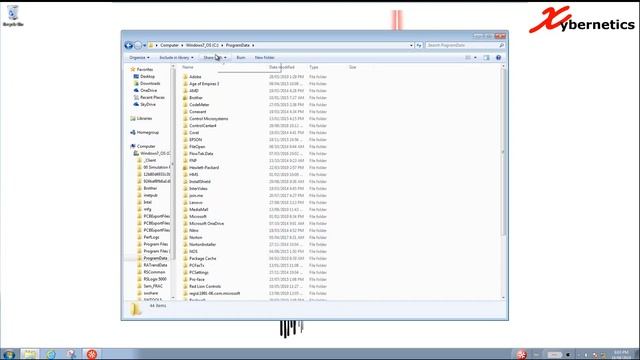Sort by the Date modified column header
This screenshot has width=640, height=360.
click(282, 67)
